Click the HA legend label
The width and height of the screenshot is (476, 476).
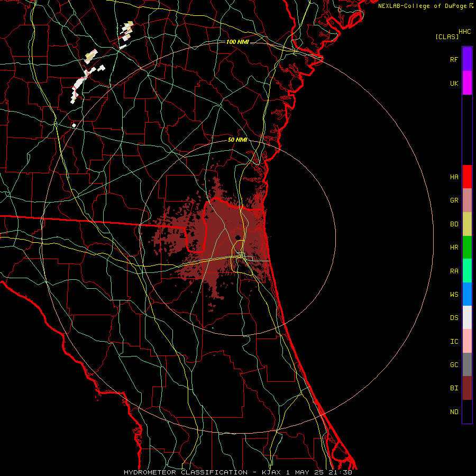point(454,177)
